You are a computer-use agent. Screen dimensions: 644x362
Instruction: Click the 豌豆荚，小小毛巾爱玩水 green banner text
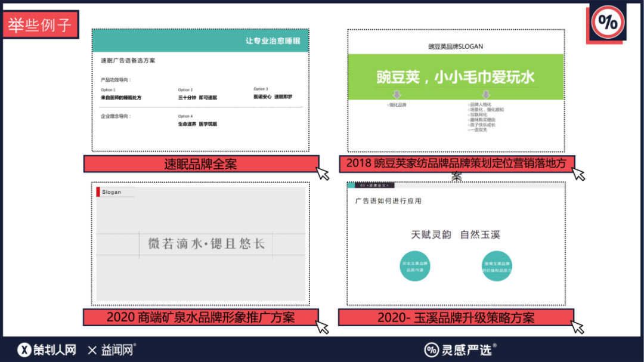(456, 78)
